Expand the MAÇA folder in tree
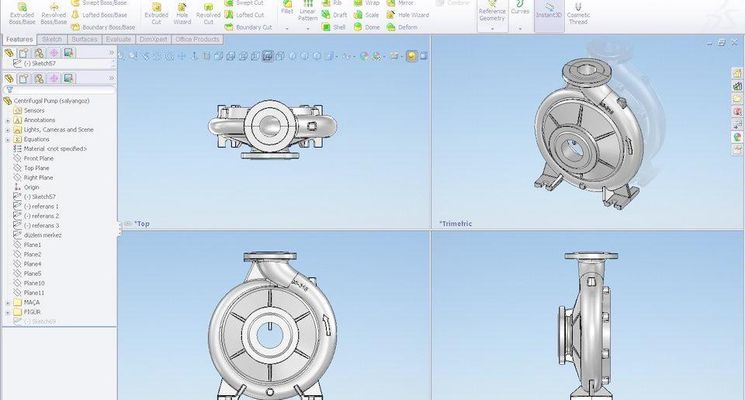Image resolution: width=745 pixels, height=400 pixels. pyautogui.click(x=7, y=301)
